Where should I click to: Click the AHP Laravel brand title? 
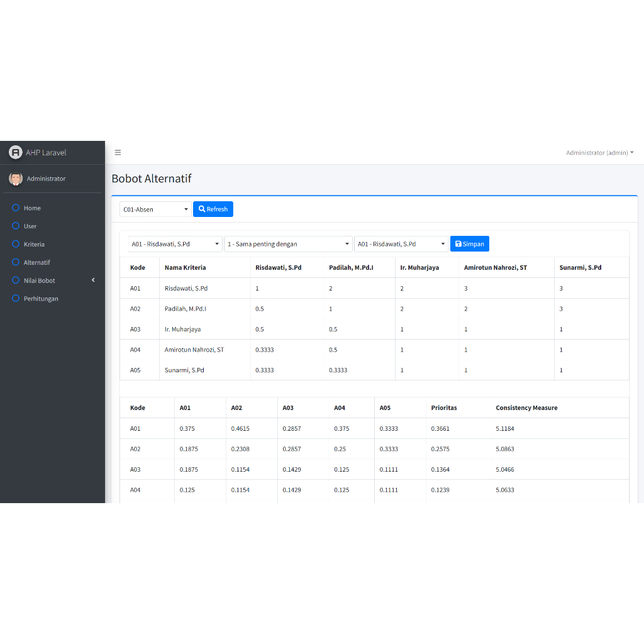(46, 153)
